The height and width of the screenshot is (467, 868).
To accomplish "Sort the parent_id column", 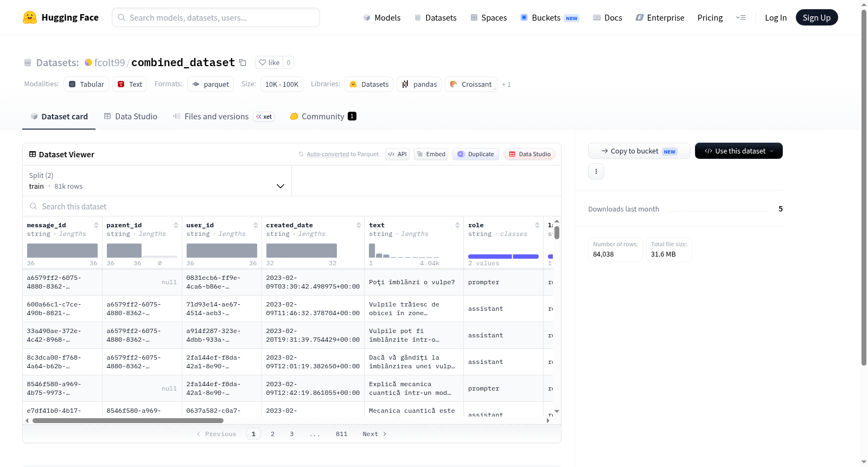I will (x=176, y=225).
